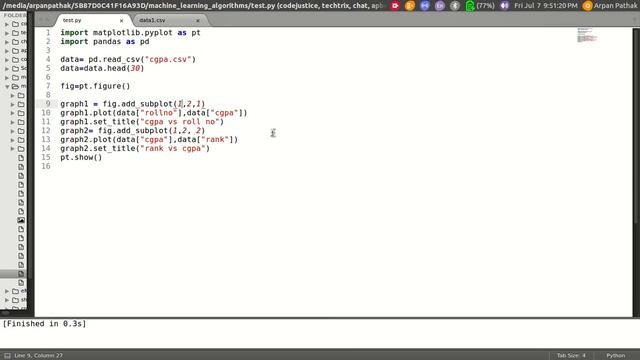Viewport: 640px width, 360px height.
Task: Click "graph2=" at the start of line 12
Action: point(77,131)
